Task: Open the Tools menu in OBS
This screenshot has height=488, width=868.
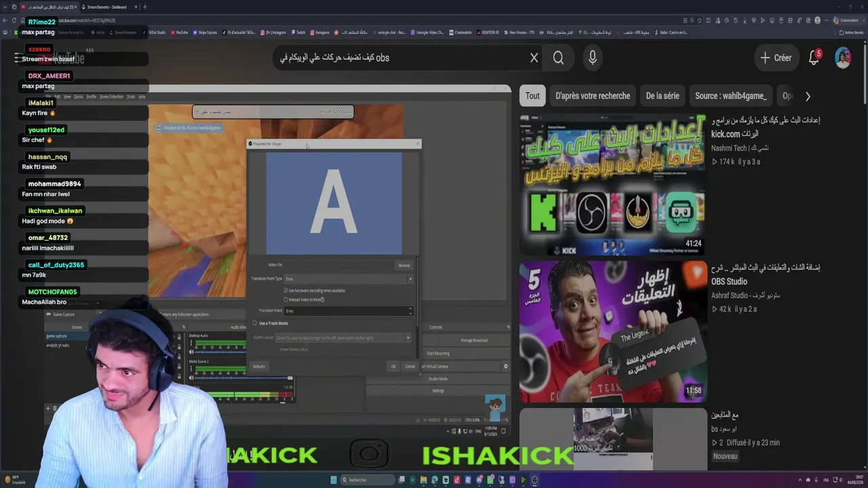Action: coord(131,97)
